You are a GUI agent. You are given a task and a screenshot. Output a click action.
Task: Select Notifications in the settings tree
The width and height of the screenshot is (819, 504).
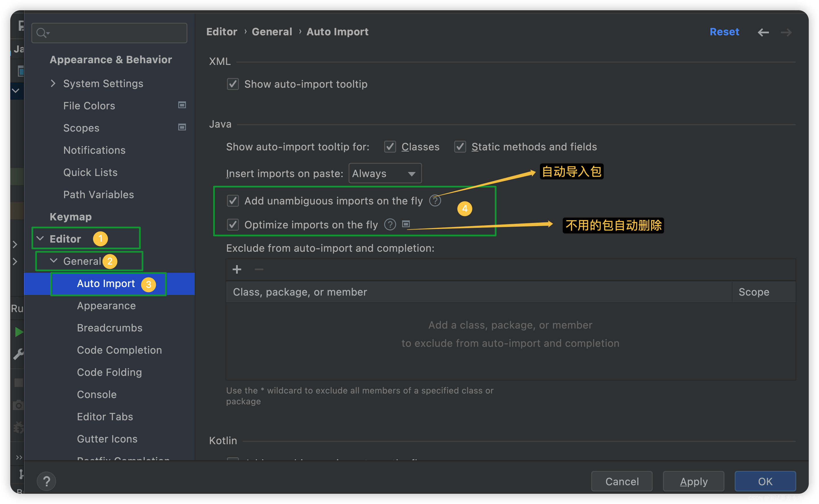(94, 150)
